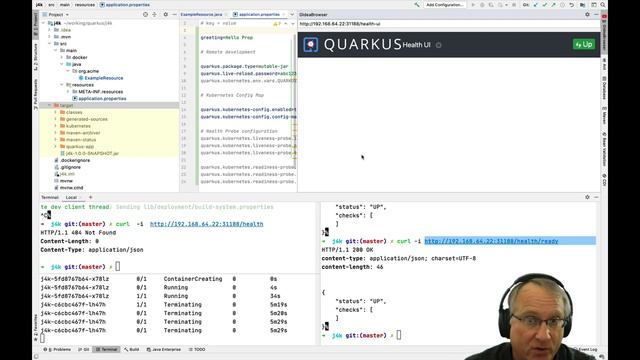Collapse the org.acme package node

point(68,71)
